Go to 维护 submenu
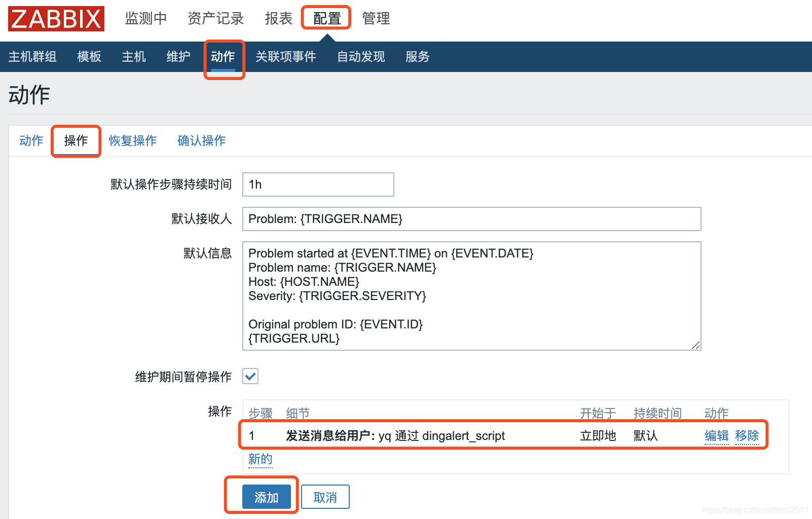 178,57
